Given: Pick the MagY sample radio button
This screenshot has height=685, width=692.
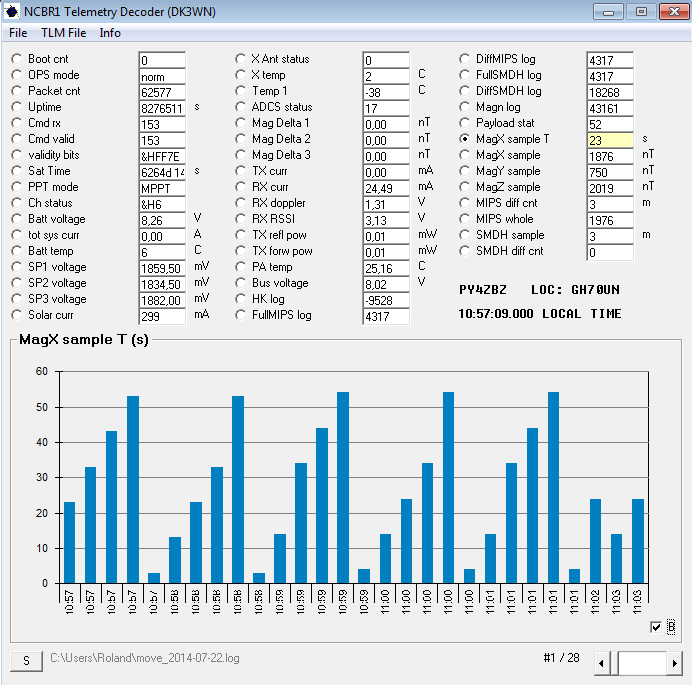Looking at the screenshot, I should [x=465, y=171].
